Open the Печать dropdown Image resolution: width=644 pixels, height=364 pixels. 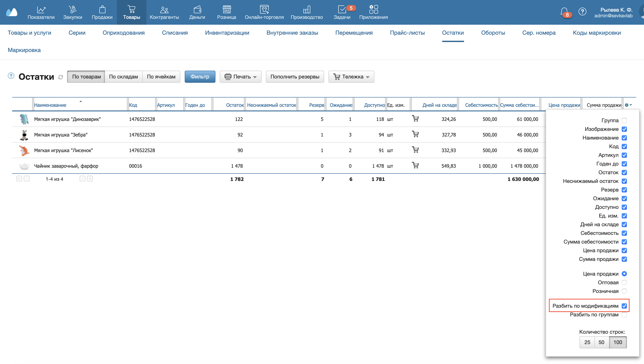pyautogui.click(x=241, y=77)
